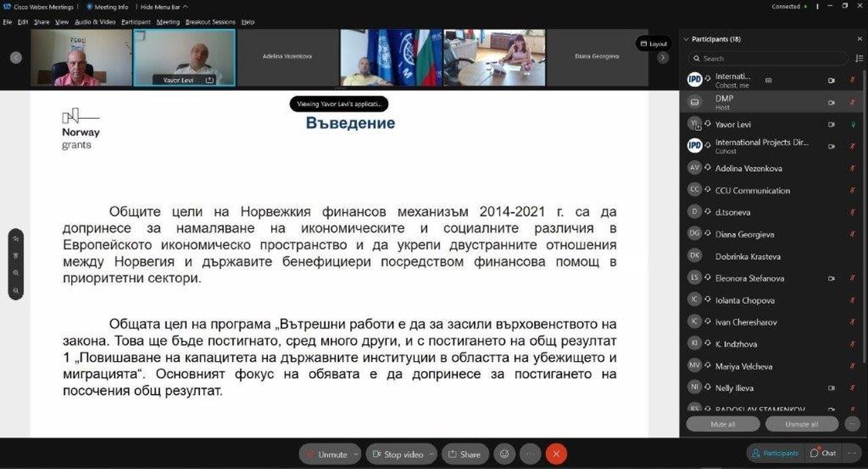Select participant Mariya Velcheva
Viewport: 868px width, 469px height.
[x=772, y=367]
